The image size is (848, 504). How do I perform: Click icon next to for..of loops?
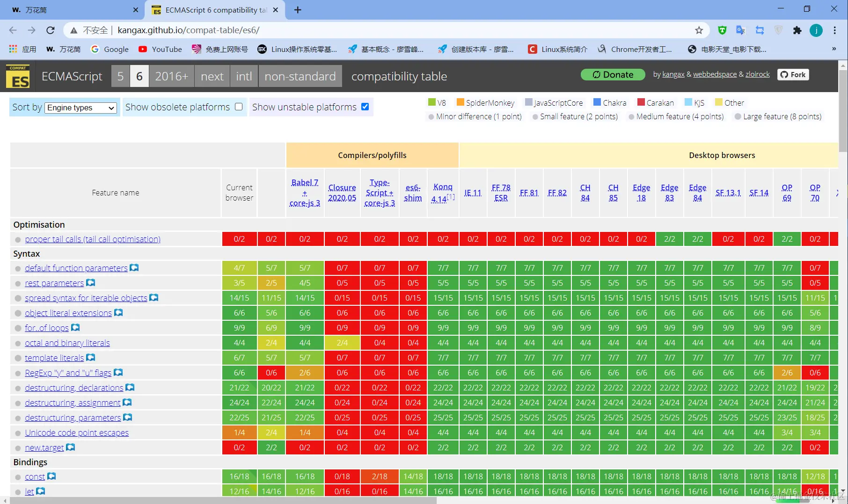75,327
